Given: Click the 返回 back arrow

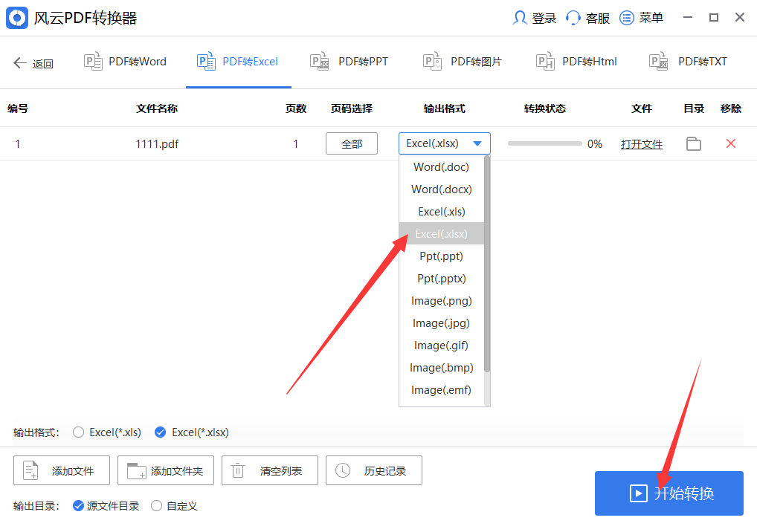Looking at the screenshot, I should pyautogui.click(x=20, y=62).
